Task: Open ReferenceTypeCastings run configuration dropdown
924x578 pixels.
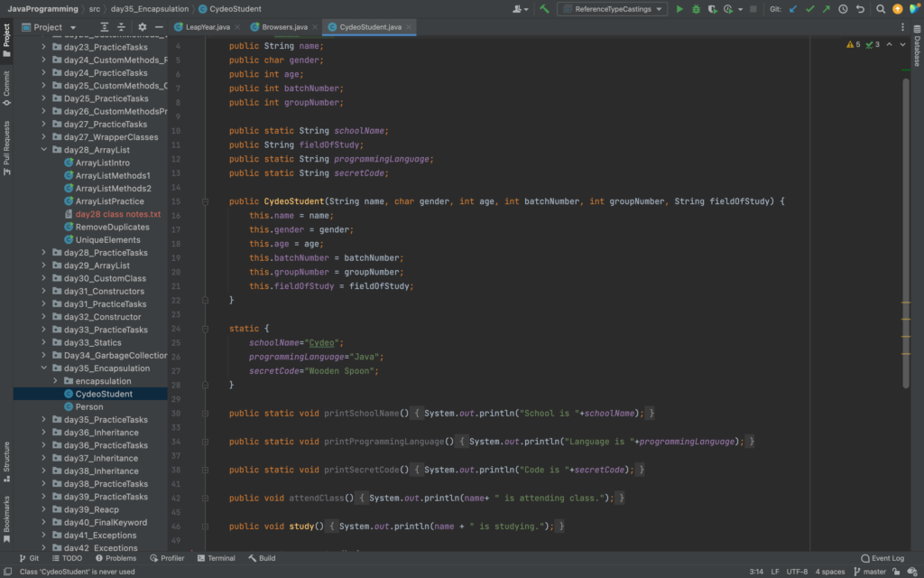Action: (x=613, y=9)
